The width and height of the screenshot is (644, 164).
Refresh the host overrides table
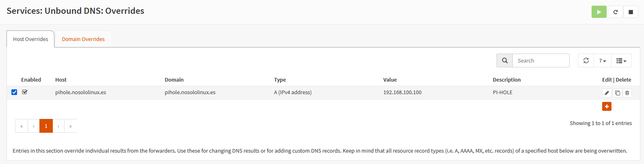[586, 60]
